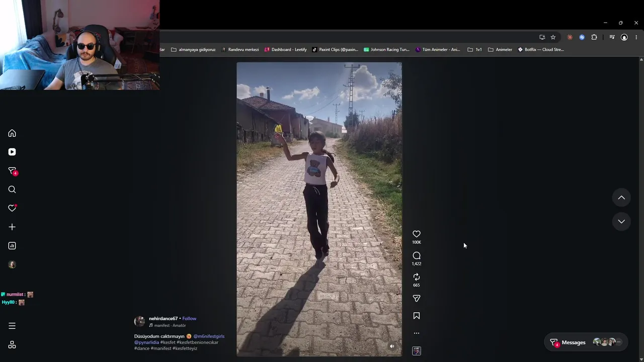This screenshot has height=362, width=644.
Task: Open the dashboard chart icon in sidebar
Action: [x=12, y=246]
